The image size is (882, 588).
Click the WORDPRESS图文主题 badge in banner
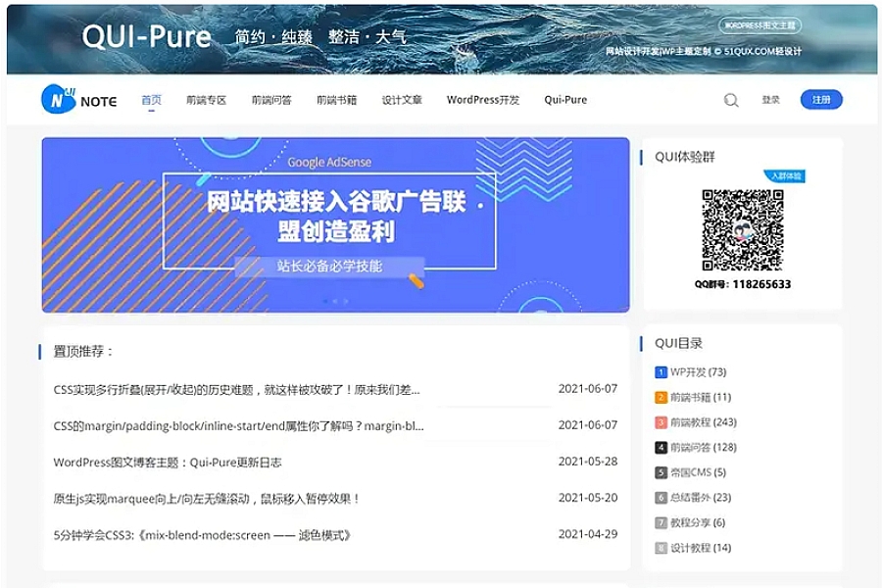tap(759, 25)
